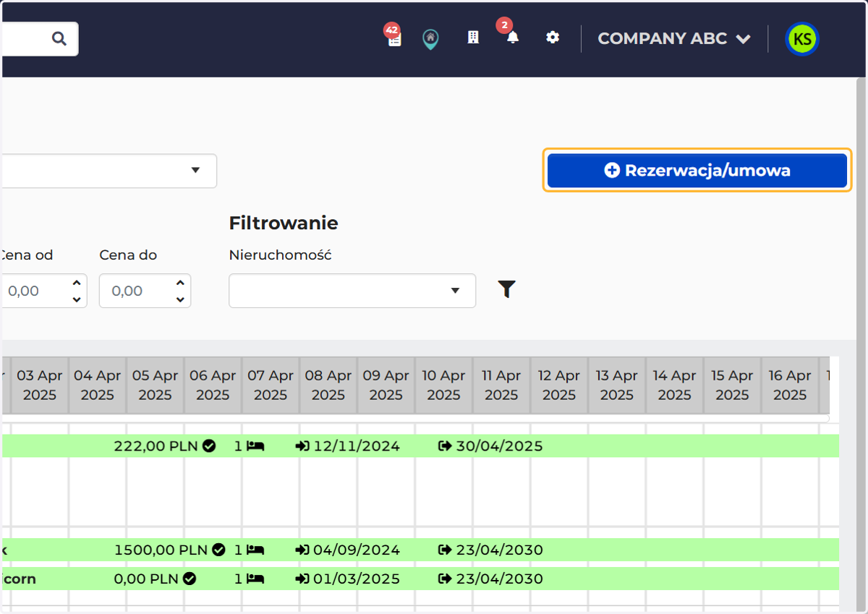Increase the Cena od value
The image size is (868, 614).
77,283
